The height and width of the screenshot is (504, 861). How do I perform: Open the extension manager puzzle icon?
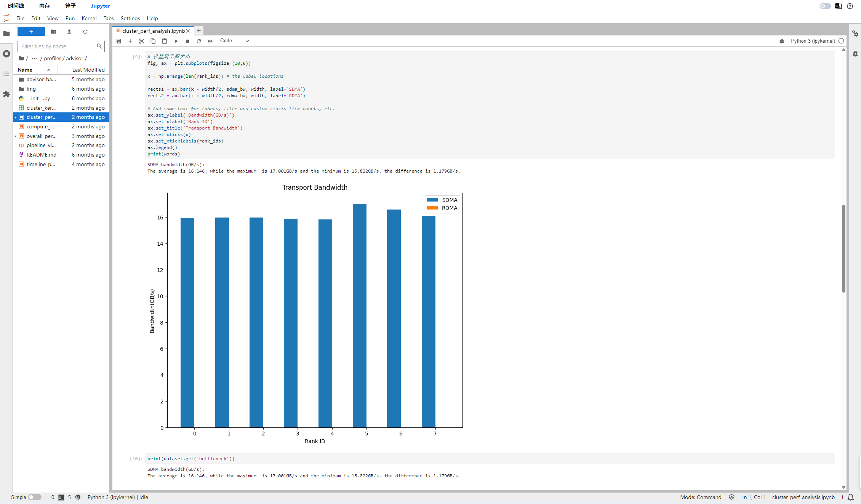click(x=6, y=94)
